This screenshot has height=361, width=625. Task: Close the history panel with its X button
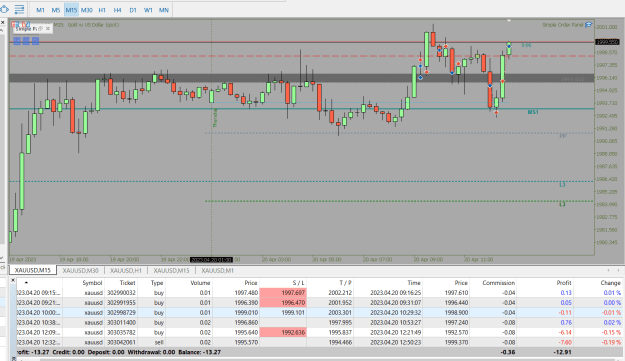point(13,281)
